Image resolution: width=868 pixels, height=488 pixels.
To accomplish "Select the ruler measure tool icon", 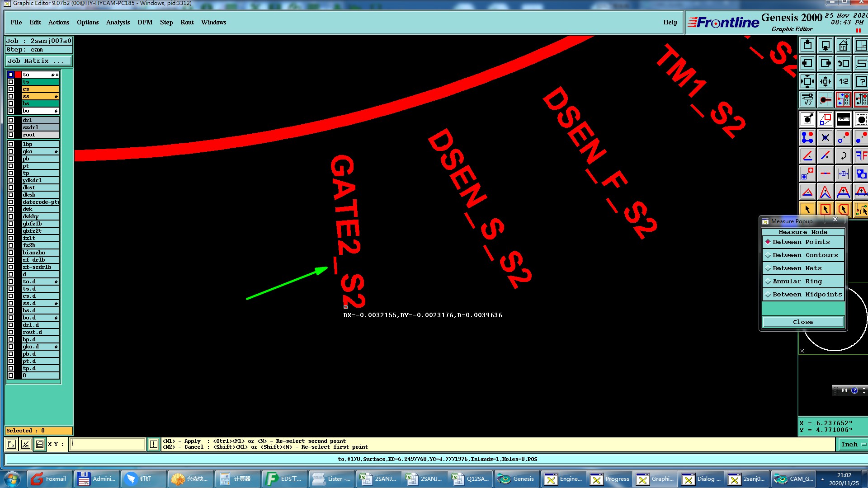I will 843,119.
